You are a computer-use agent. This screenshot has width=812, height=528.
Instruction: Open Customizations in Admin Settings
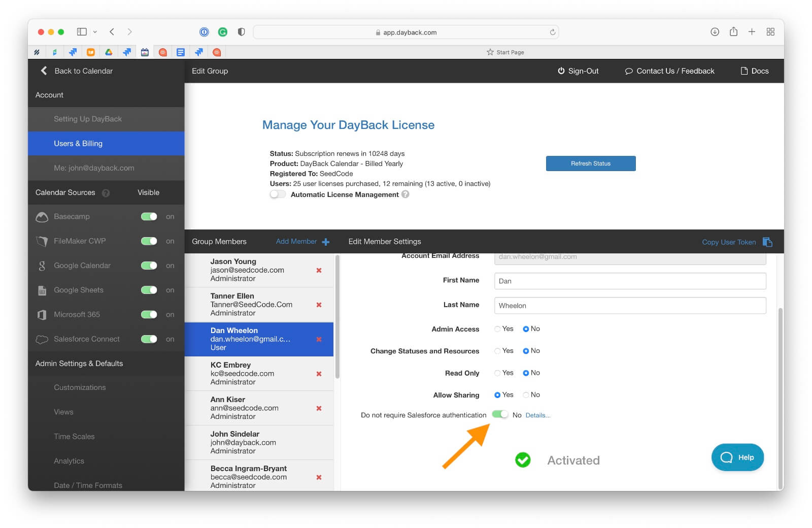coord(106,388)
